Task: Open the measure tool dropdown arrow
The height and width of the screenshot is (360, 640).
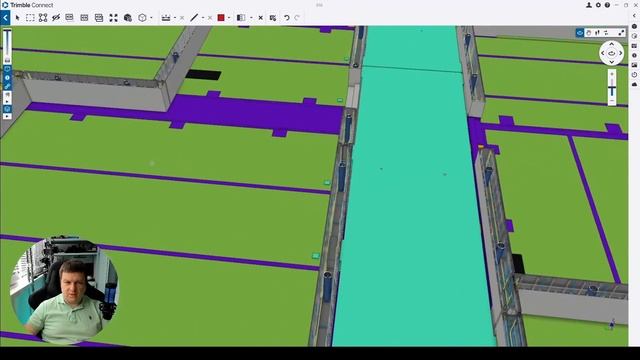Action: (175, 18)
